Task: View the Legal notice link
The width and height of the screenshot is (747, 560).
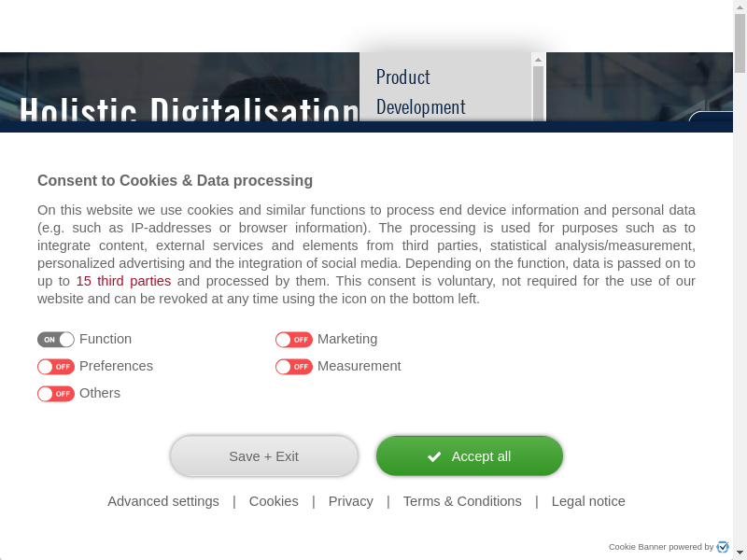Action: click(x=588, y=501)
